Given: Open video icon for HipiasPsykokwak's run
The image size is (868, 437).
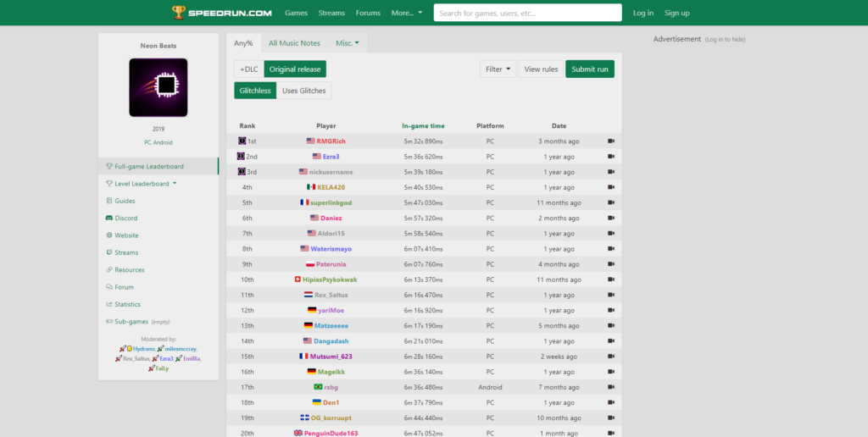Looking at the screenshot, I should click(x=611, y=279).
